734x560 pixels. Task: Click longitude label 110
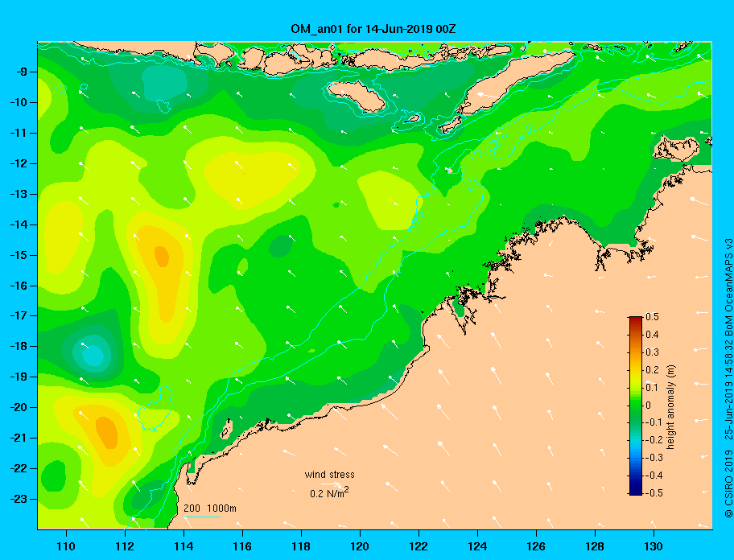[x=66, y=546]
